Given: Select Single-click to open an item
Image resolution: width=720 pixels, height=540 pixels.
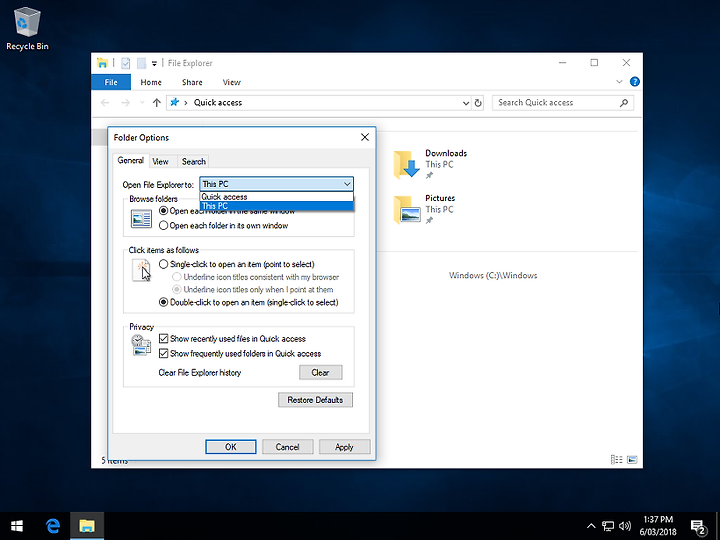Looking at the screenshot, I should (x=236, y=264).
